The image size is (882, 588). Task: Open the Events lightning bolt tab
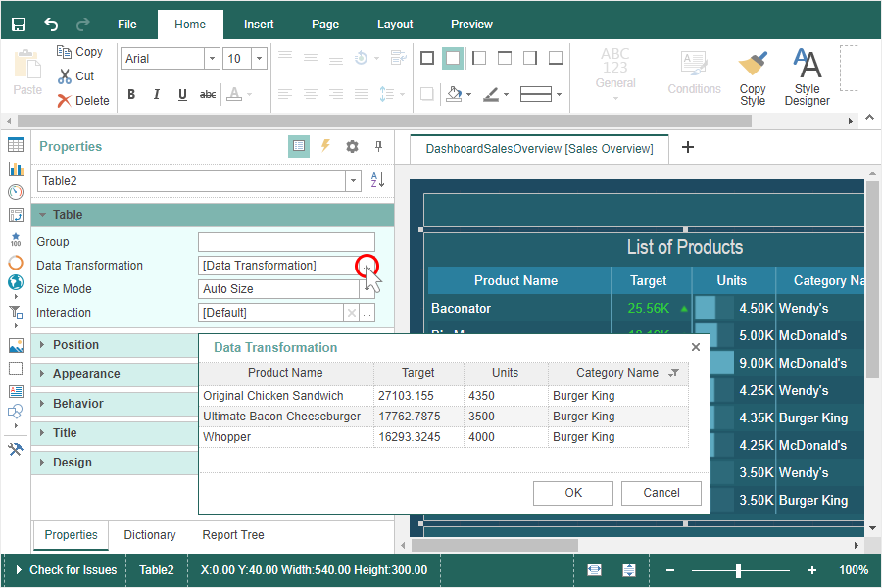[x=326, y=146]
